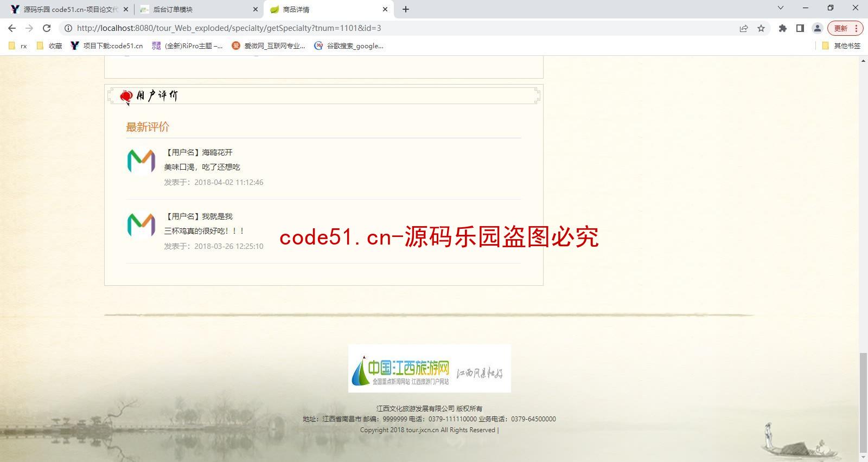Open the 爱微网_互联网专业 bookmark
This screenshot has height=462, width=868.
(269, 46)
